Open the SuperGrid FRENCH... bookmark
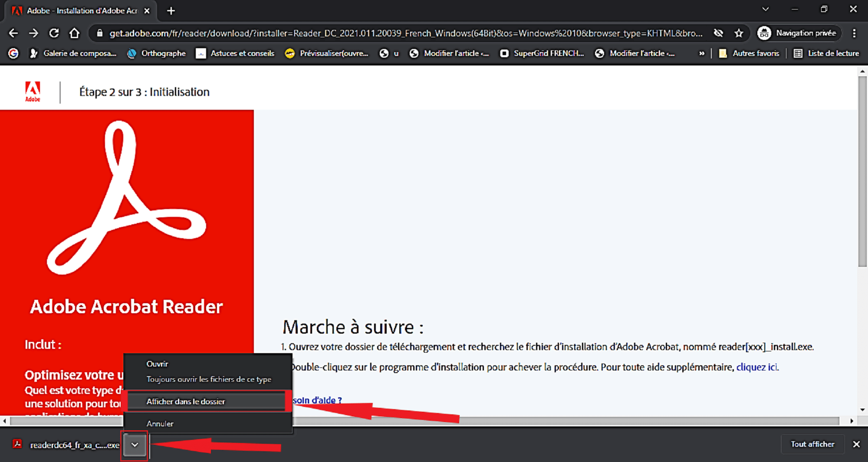 click(542, 53)
